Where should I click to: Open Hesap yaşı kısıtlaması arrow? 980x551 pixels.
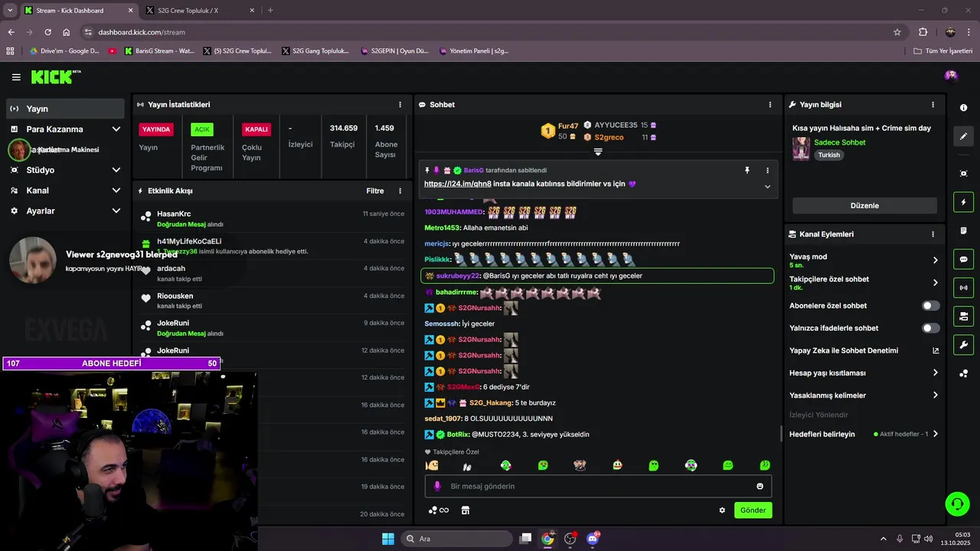935,373
